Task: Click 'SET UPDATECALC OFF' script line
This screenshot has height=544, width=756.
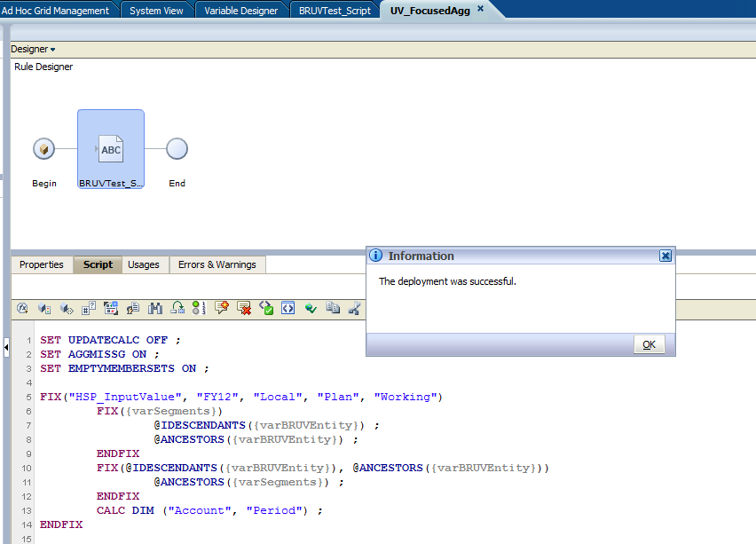Action: [110, 340]
